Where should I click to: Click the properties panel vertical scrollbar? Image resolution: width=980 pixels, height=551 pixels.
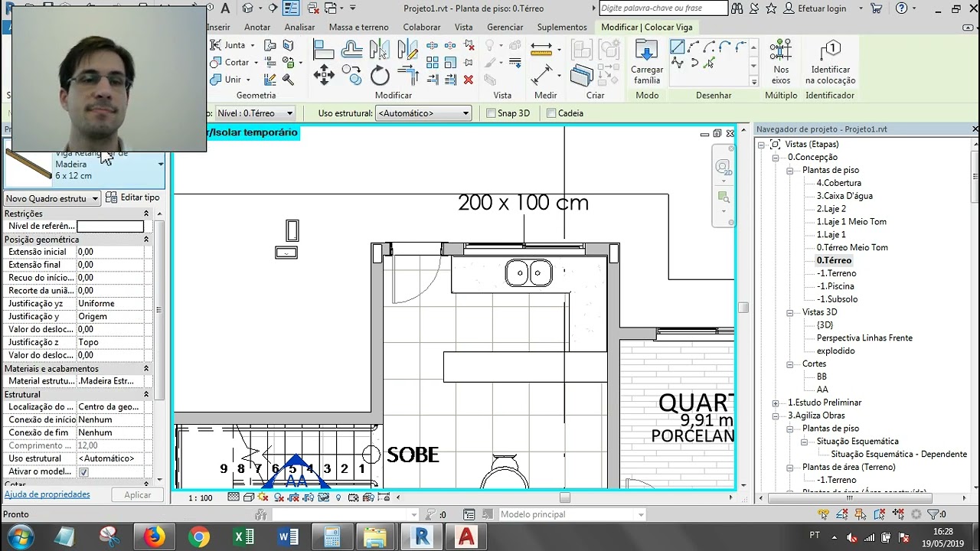coord(159,310)
